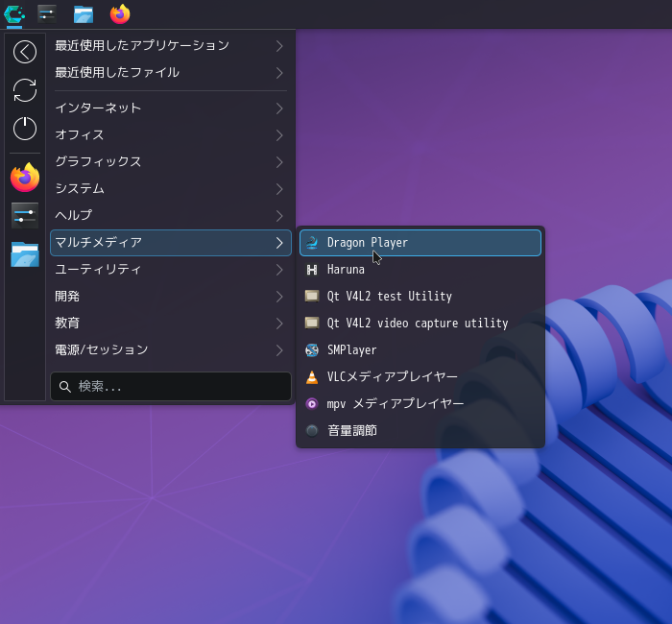The width and height of the screenshot is (672, 624).
Task: Expand the インターネット submenu arrow
Action: pyautogui.click(x=279, y=108)
